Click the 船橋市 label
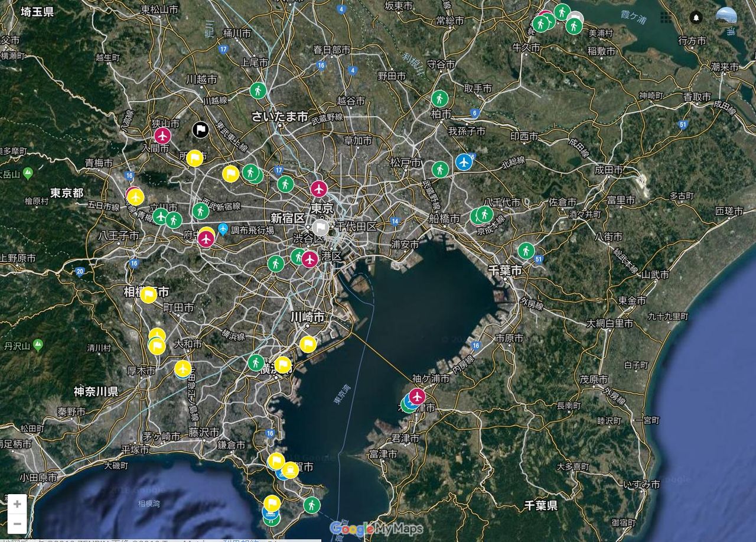 coord(445,219)
